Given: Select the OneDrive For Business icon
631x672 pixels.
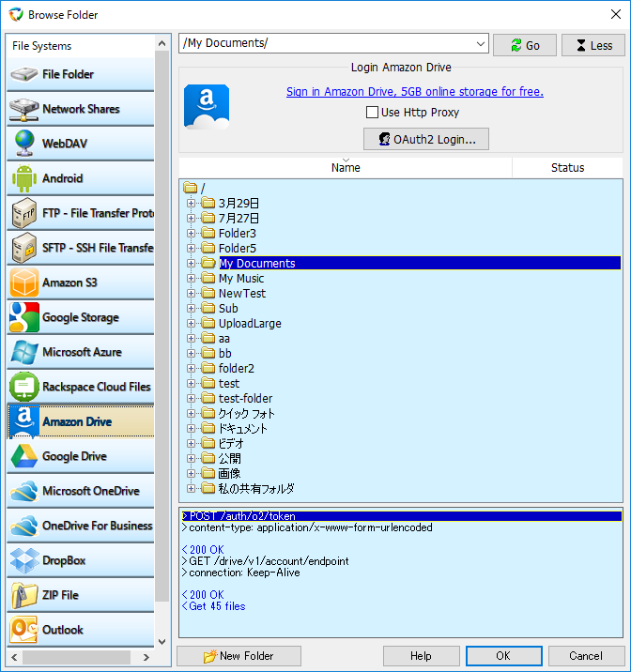Looking at the screenshot, I should [24, 526].
